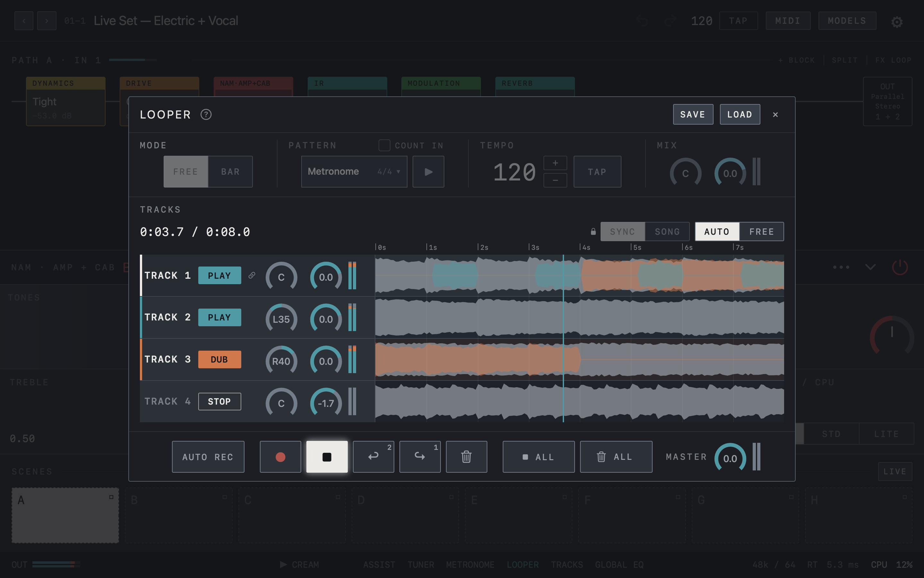Image resolution: width=924 pixels, height=578 pixels.
Task: Open the settings gear icon
Action: (x=897, y=22)
